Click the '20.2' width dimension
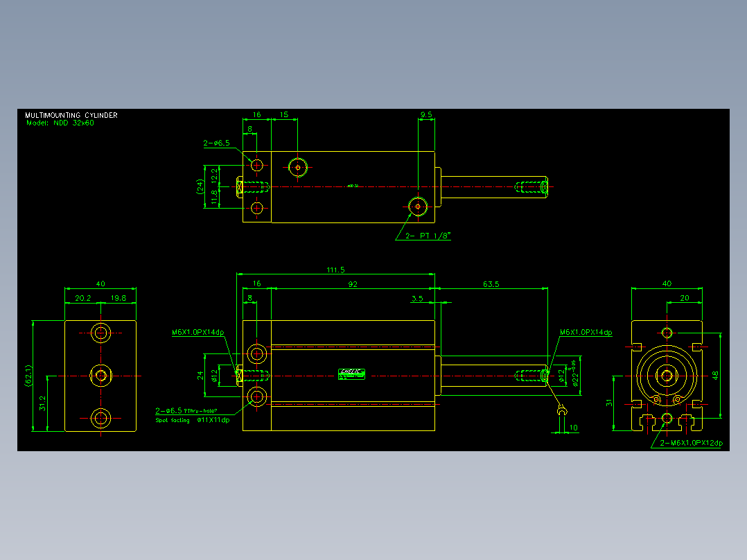Viewport: 747px width, 560px height. coord(83,298)
